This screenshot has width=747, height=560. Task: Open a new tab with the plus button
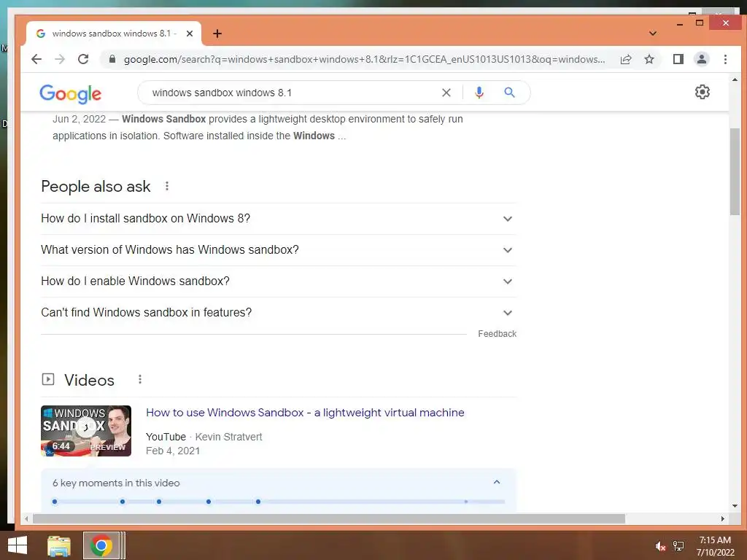(x=217, y=34)
